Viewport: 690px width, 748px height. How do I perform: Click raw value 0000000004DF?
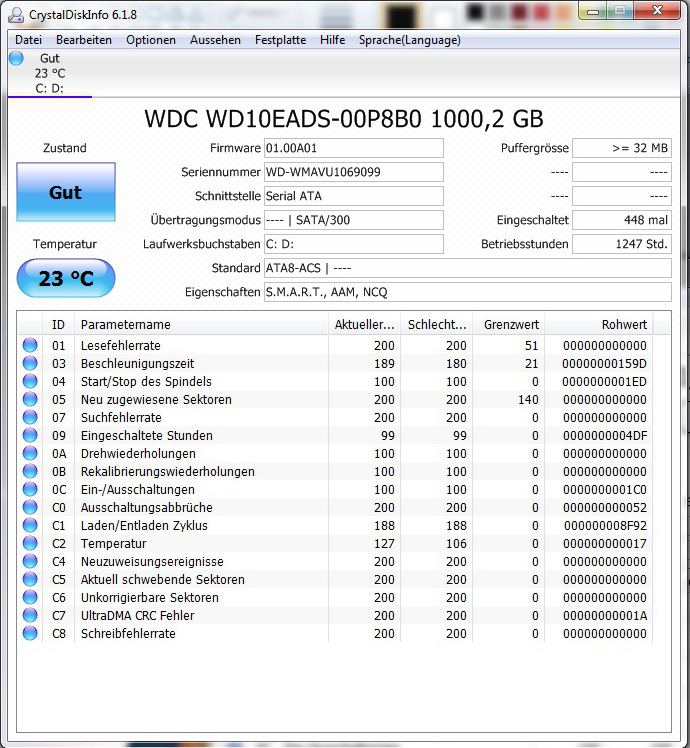tap(605, 436)
